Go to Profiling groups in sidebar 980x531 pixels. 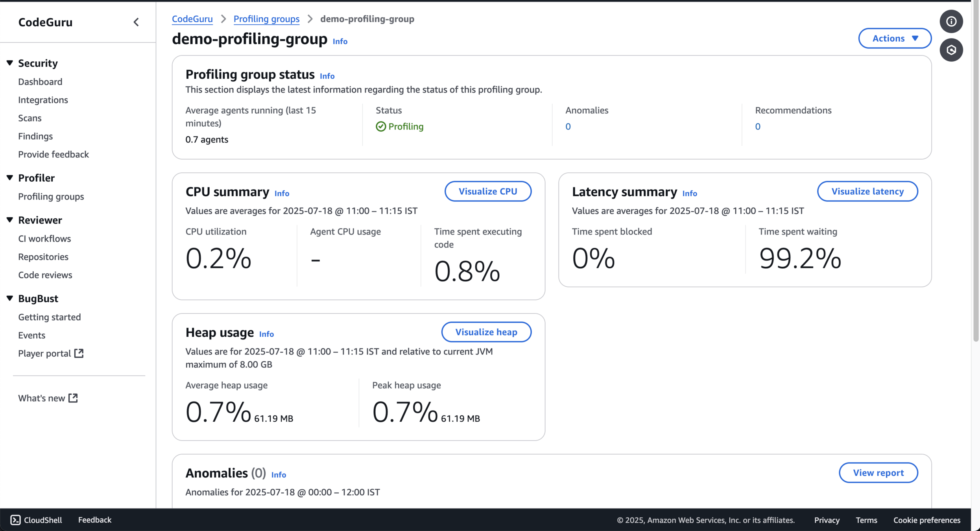point(51,196)
